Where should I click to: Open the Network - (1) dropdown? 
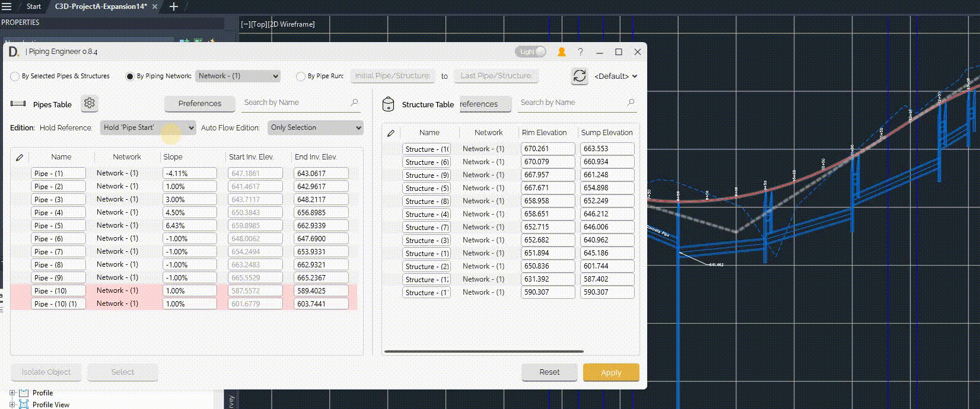238,76
